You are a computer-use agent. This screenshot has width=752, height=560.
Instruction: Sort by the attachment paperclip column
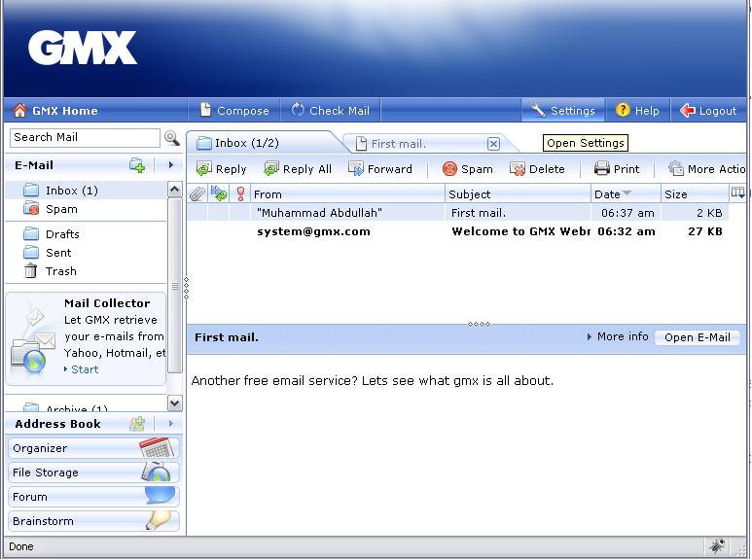197,194
